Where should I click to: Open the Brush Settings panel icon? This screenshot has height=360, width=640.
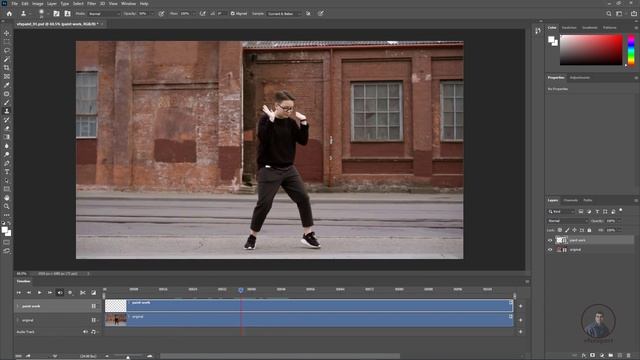56,13
